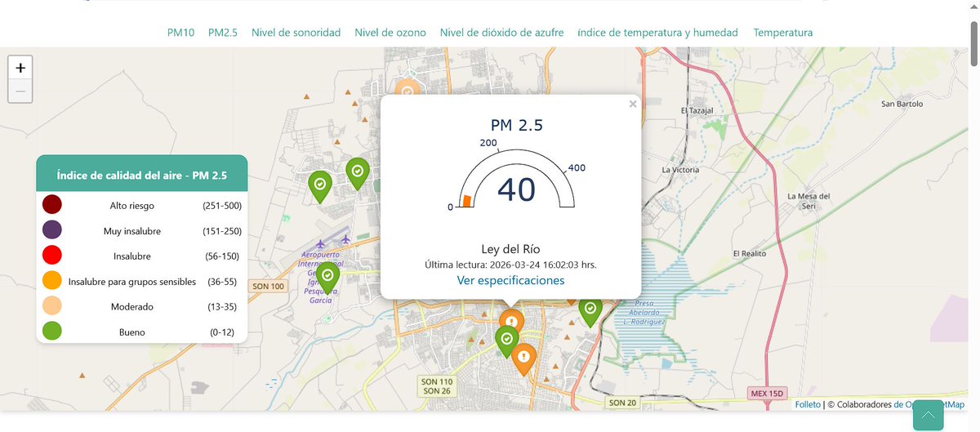Click the PM 2.5 gauge value 40
Image resolution: width=980 pixels, height=432 pixels.
pyautogui.click(x=516, y=189)
